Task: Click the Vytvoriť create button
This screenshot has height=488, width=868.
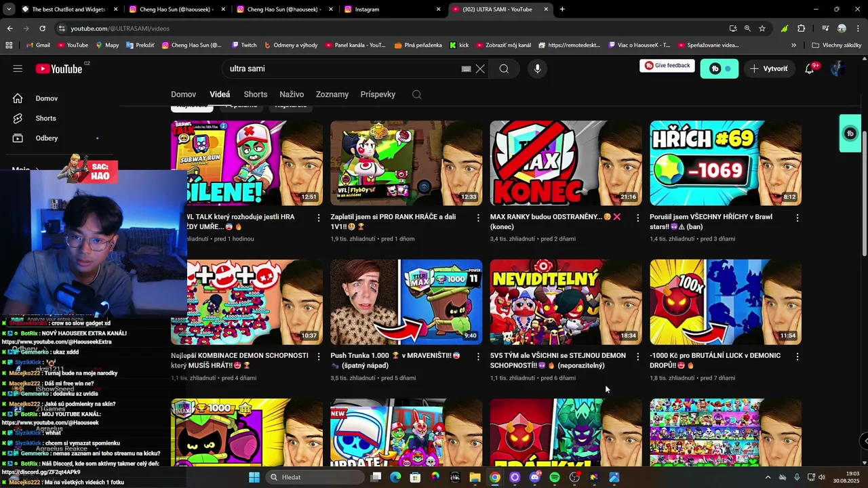Action: pyautogui.click(x=769, y=68)
